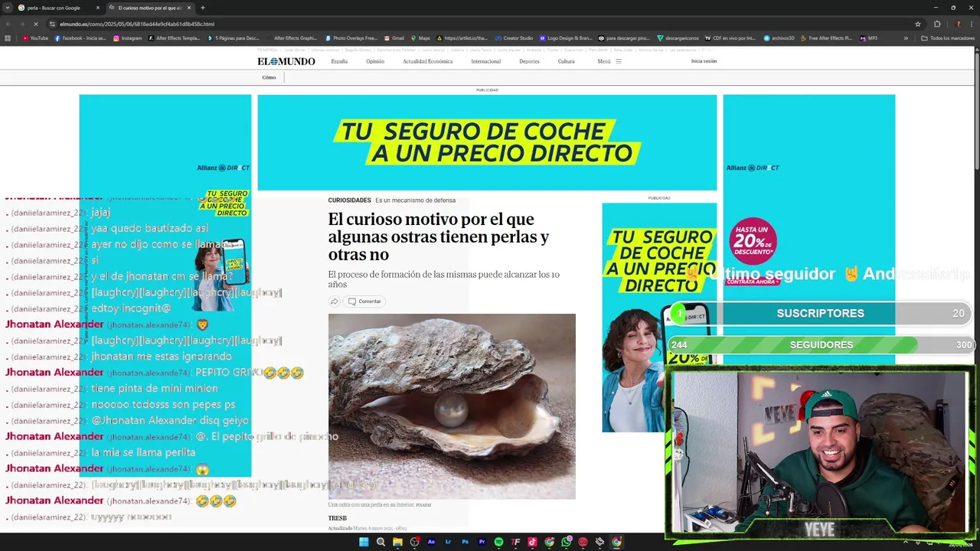Open Premiere Pro from the taskbar
Viewport: 980px width, 551px height.
pos(482,542)
